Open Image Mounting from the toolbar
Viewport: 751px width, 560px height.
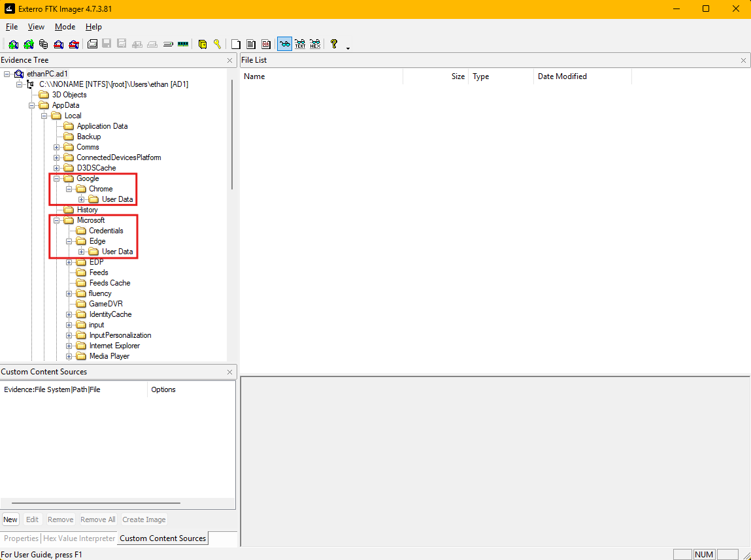tap(43, 44)
